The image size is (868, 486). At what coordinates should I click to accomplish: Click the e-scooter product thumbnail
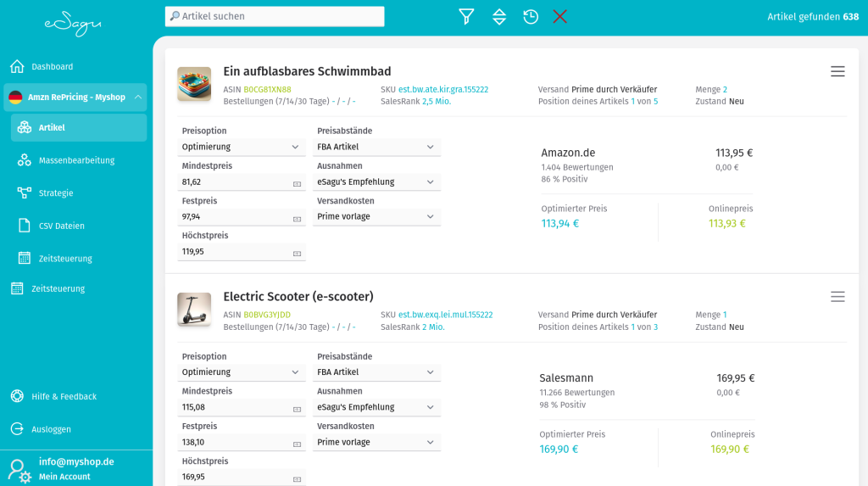194,310
